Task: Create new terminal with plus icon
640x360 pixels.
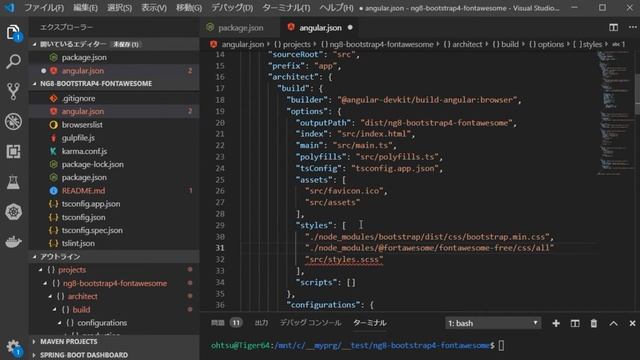Action: click(556, 323)
